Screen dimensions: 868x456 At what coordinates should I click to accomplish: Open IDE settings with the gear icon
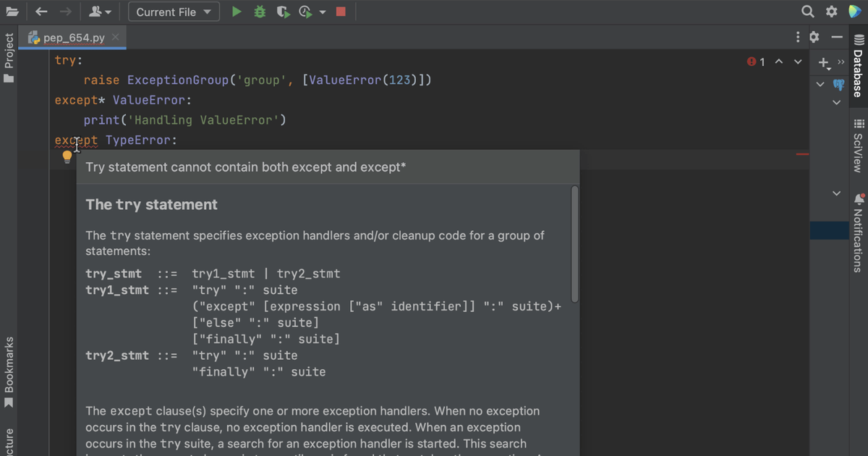(830, 12)
